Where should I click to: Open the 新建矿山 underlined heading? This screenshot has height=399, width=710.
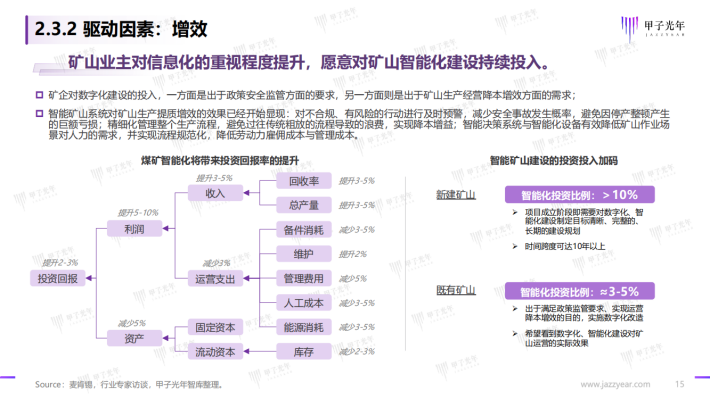456,195
